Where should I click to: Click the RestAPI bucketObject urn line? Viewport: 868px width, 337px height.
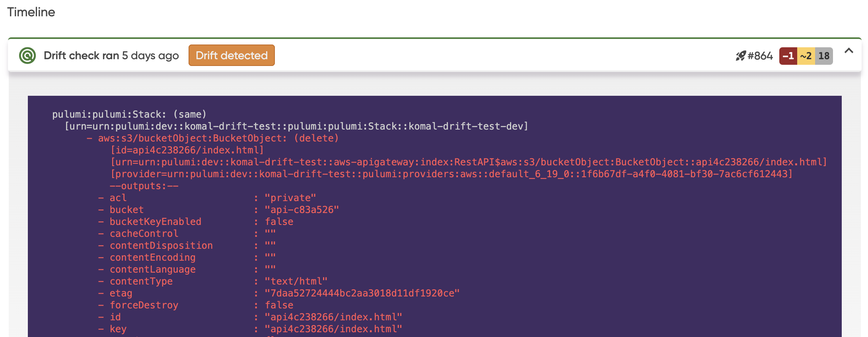(469, 162)
